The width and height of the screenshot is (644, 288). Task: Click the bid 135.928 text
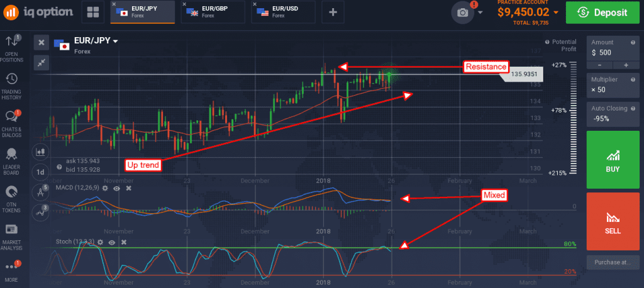[x=82, y=169]
